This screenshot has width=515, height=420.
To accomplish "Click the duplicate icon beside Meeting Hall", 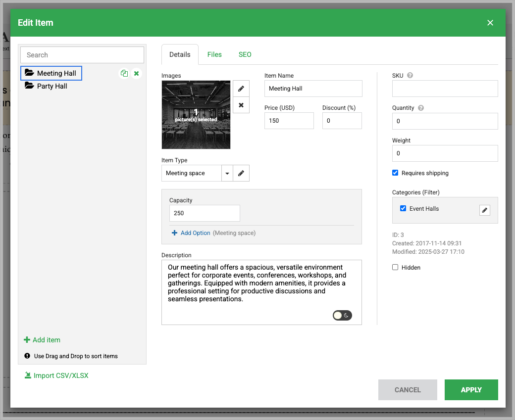I will tap(124, 73).
